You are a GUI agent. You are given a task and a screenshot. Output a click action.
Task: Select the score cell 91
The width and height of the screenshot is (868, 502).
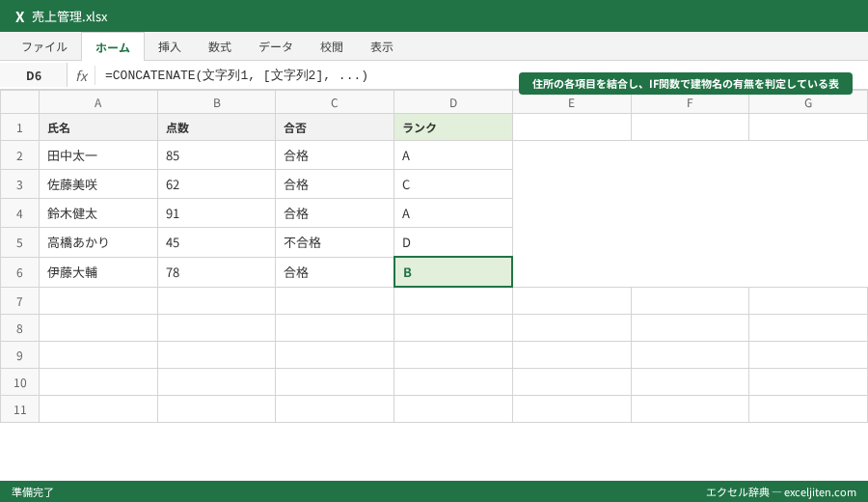pyautogui.click(x=216, y=213)
